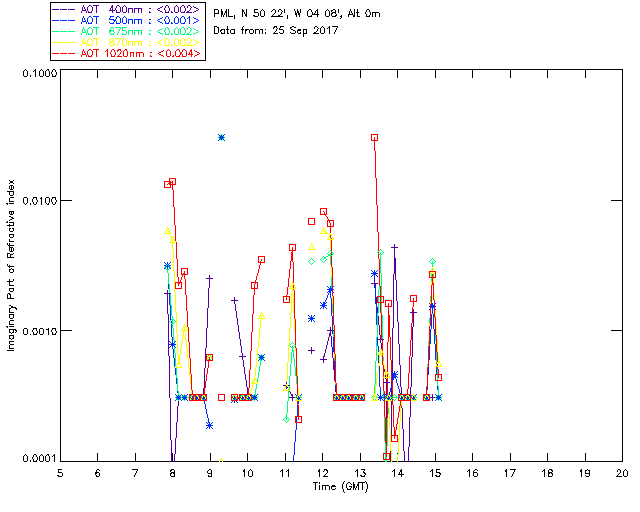Click the 0.0001 y-axis tick label

point(38,459)
